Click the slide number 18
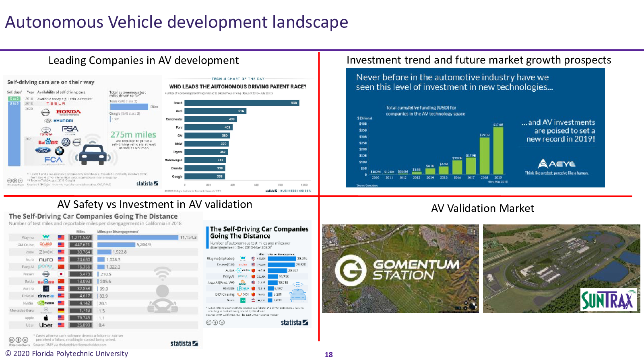 (x=329, y=355)
